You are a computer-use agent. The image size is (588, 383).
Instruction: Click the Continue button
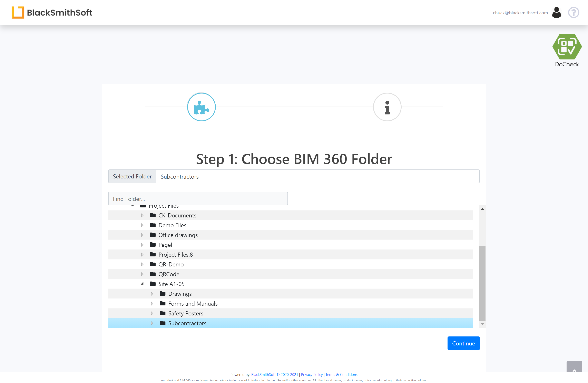pyautogui.click(x=463, y=343)
